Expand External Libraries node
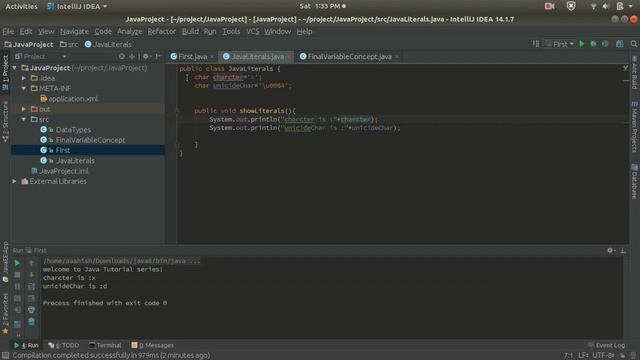Screen dimensions: 640x360 pyautogui.click(x=15, y=181)
